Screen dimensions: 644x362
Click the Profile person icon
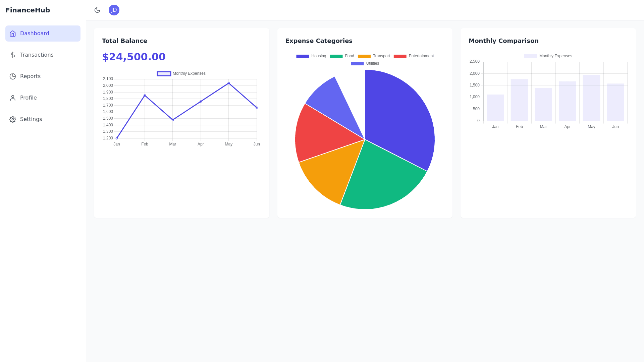13,98
